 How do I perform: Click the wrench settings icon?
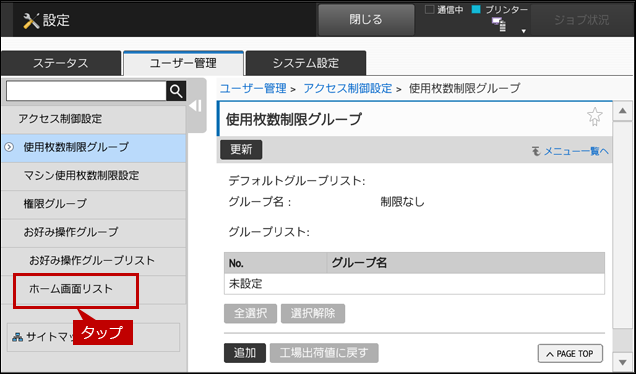point(31,20)
